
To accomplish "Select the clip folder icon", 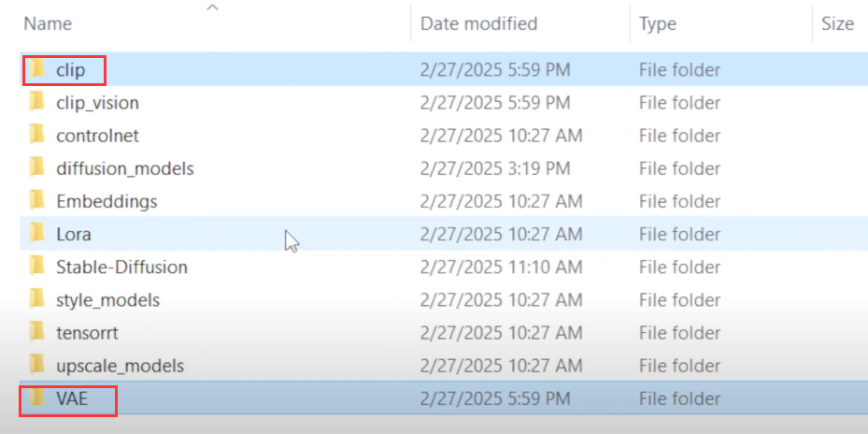I will pyautogui.click(x=36, y=69).
